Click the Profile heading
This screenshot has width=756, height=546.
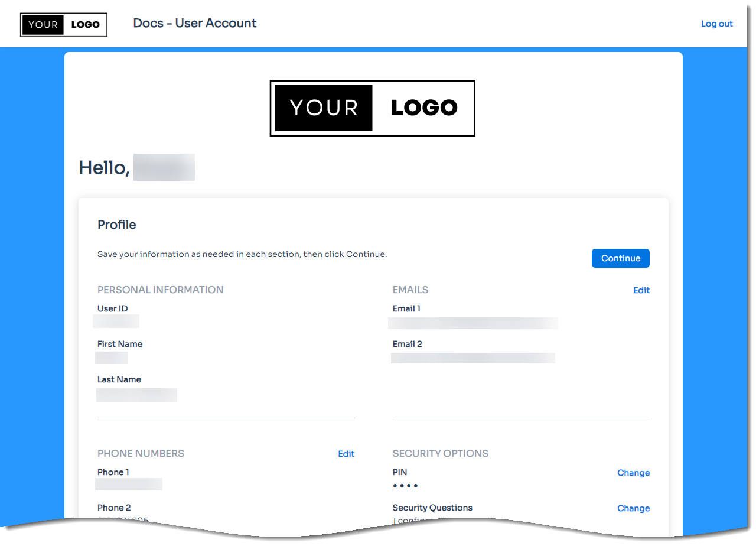point(117,225)
